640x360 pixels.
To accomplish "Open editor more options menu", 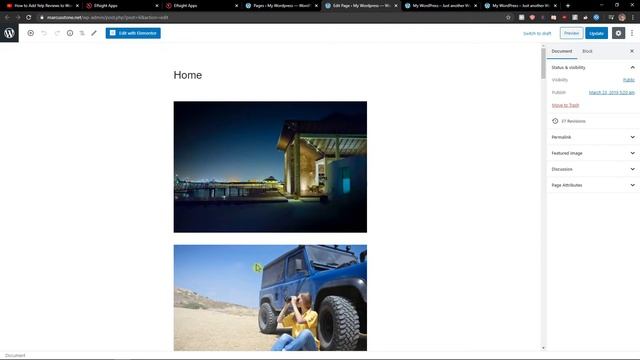I will click(x=632, y=33).
